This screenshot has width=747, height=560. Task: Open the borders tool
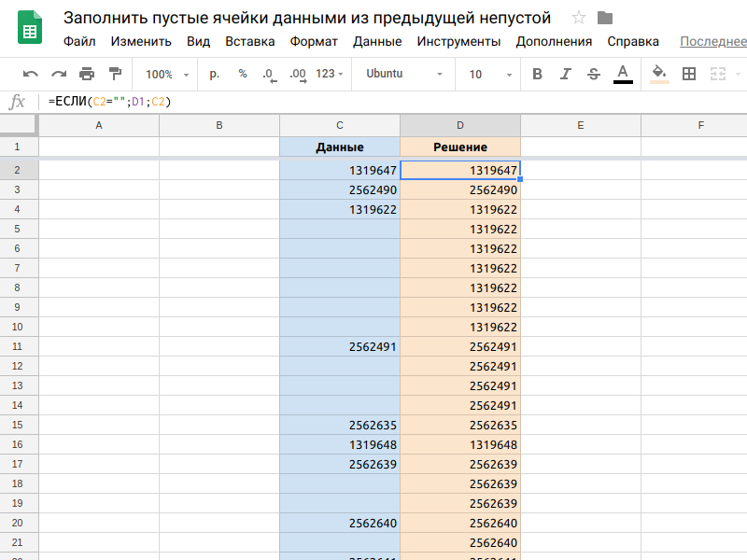coord(689,75)
